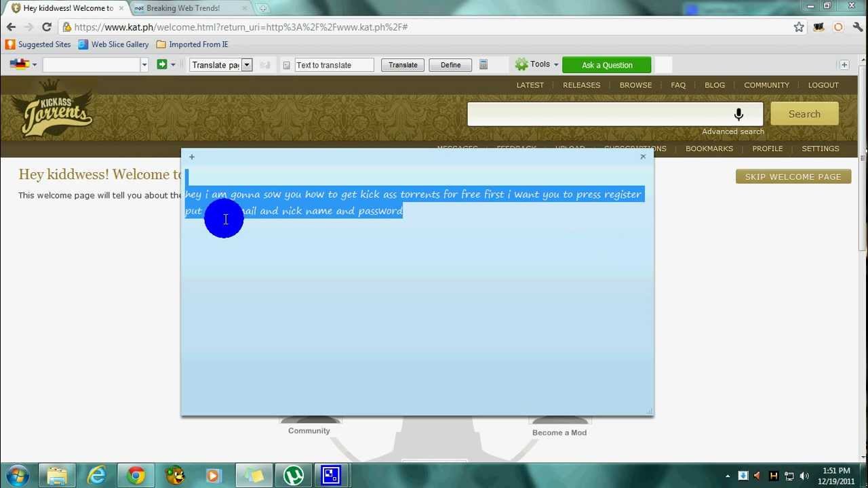Open Windows Explorer from the taskbar
Screen dimensions: 868x488
click(57, 475)
